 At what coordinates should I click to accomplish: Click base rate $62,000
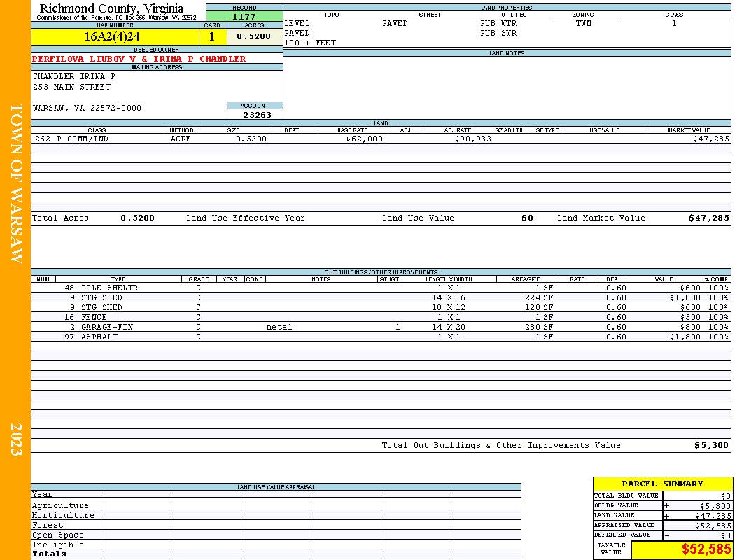364,139
